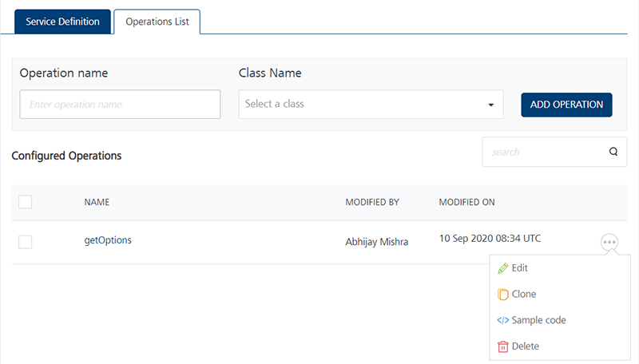Open the getOptions operation link
639x364 pixels.
108,240
